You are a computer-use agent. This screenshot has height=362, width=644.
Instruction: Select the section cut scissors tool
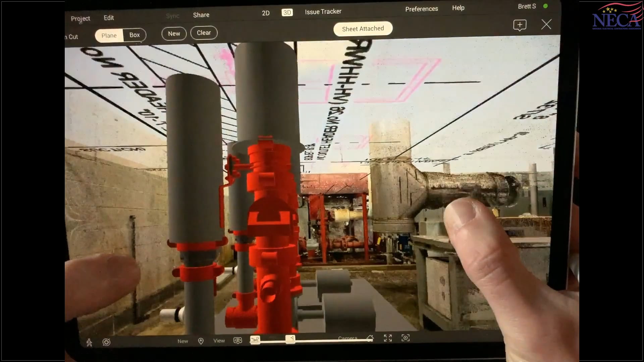[255, 340]
